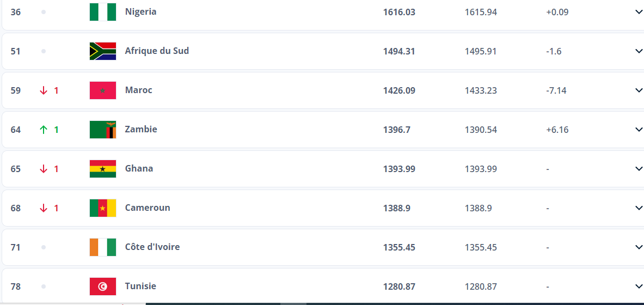Click the red down arrow for Maroc
Viewport: 644px width, 305px height.
(x=44, y=90)
